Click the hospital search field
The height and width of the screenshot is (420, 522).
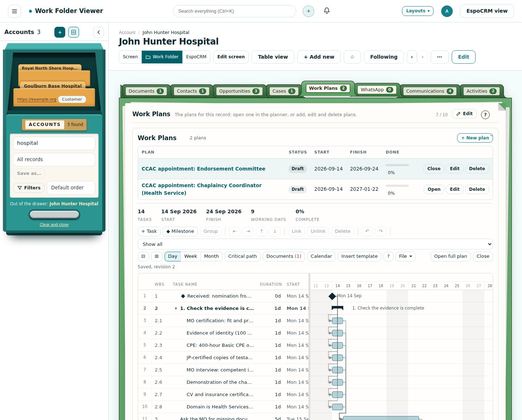click(x=54, y=143)
